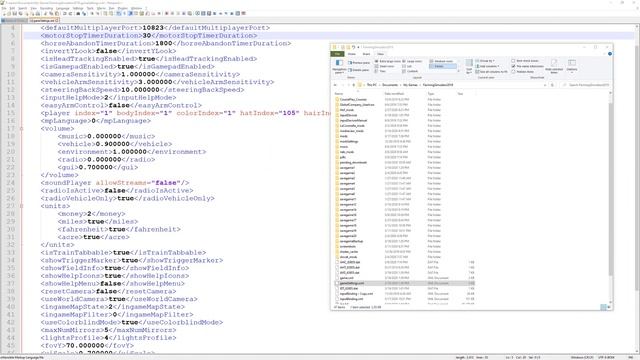Click the Explorer Back navigation arrow

pos(335,85)
